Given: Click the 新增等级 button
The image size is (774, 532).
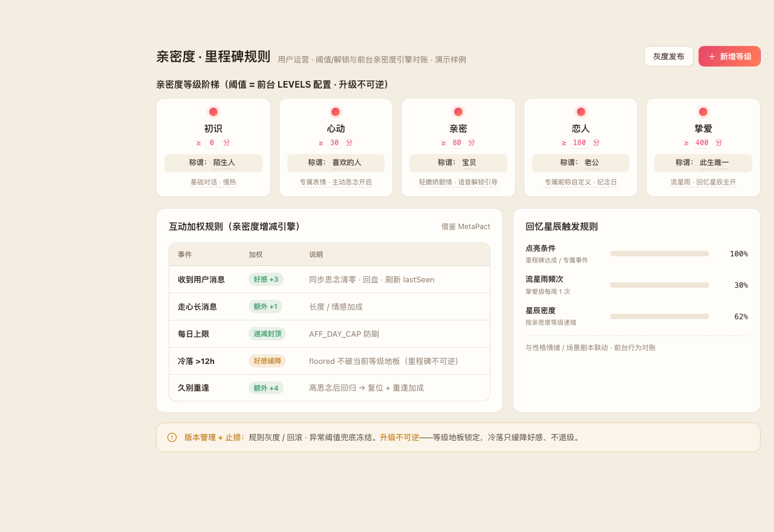Looking at the screenshot, I should pos(729,56).
